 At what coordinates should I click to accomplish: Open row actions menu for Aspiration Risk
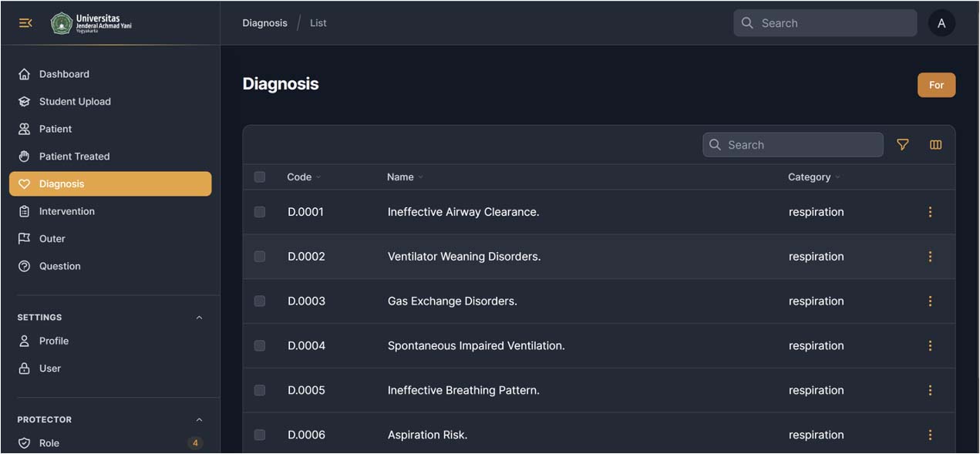coord(930,435)
